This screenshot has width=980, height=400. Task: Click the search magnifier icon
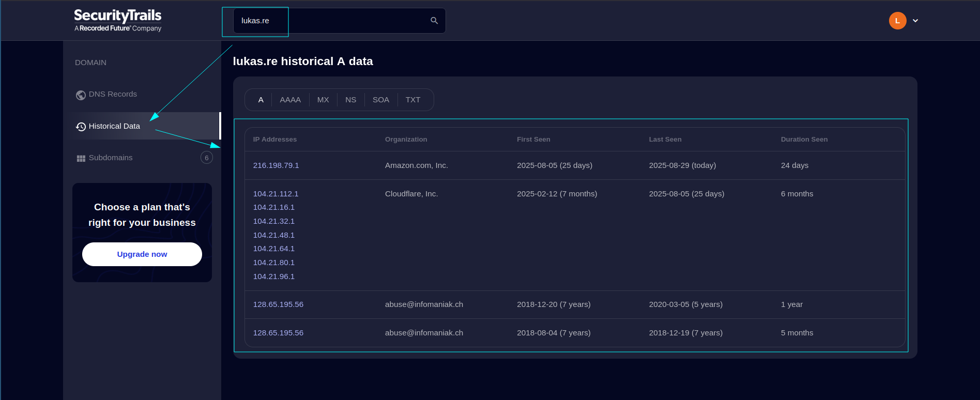point(434,21)
